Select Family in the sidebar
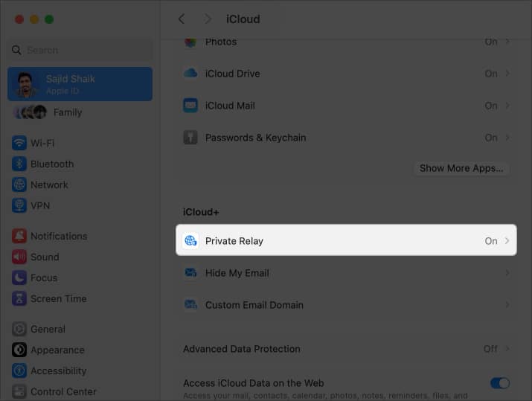 68,112
